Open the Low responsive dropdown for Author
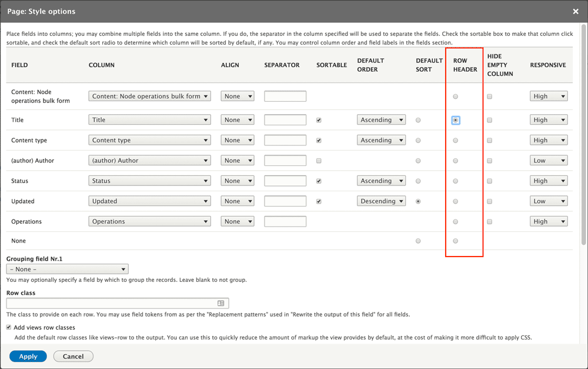This screenshot has height=369, width=588. [549, 160]
